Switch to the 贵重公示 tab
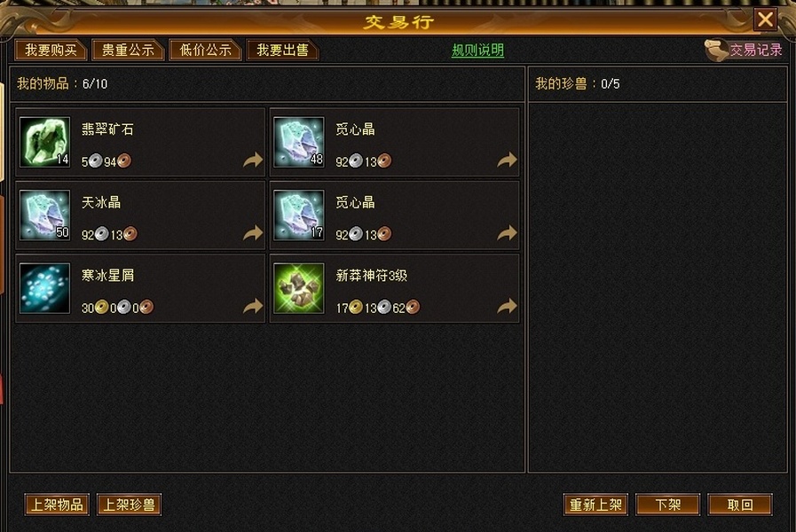This screenshot has height=532, width=796. (128, 51)
